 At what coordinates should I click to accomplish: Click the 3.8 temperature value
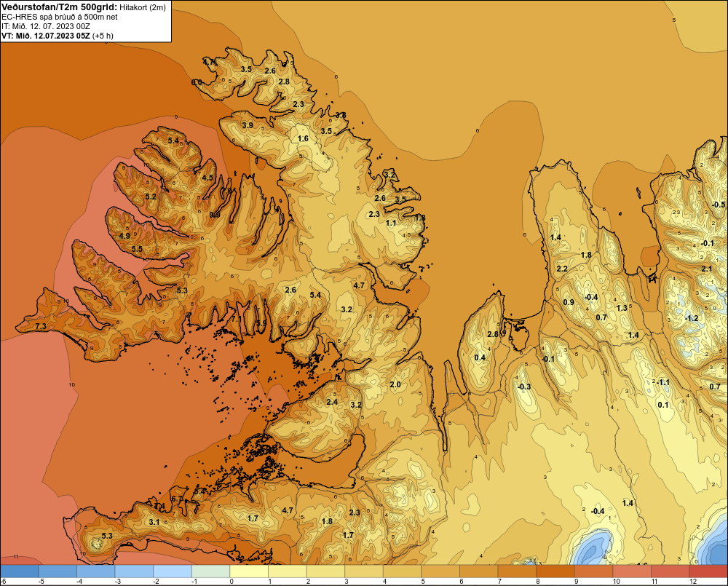[341, 115]
